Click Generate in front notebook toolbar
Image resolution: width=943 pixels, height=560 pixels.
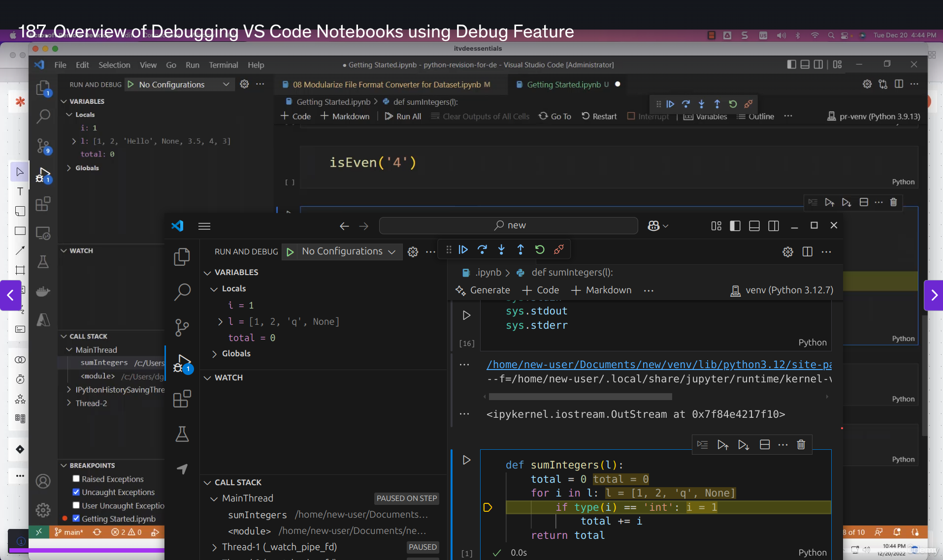pyautogui.click(x=483, y=290)
